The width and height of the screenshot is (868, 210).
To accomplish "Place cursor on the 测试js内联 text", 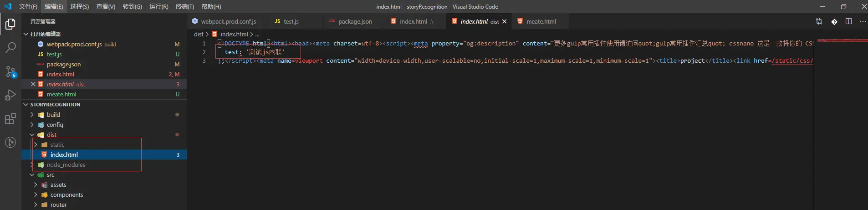I will (x=265, y=52).
